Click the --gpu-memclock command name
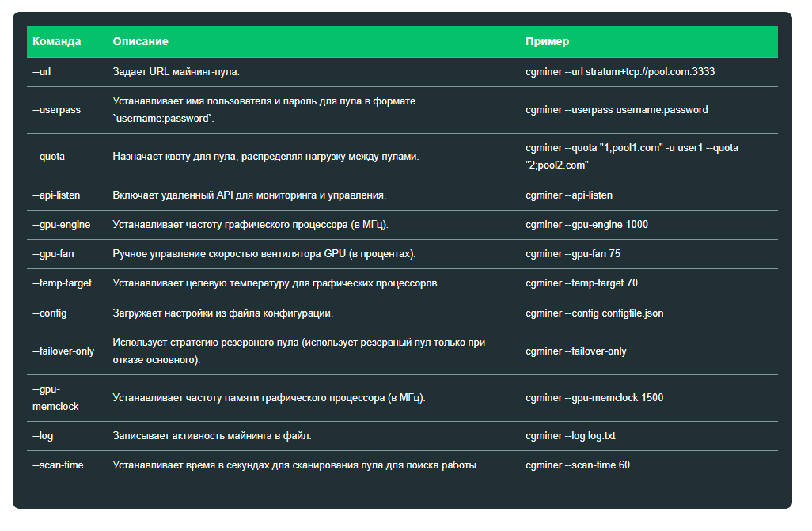 [x=55, y=398]
